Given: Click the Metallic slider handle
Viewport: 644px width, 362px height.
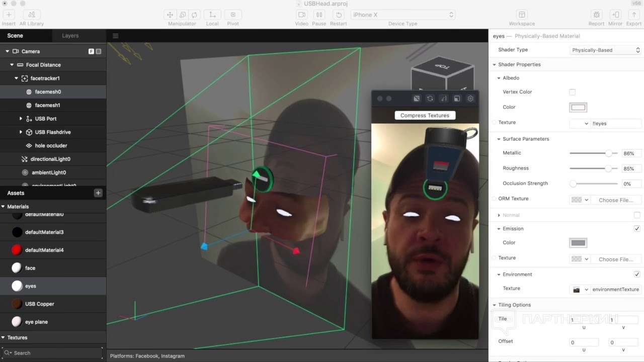Looking at the screenshot, I should (x=609, y=153).
